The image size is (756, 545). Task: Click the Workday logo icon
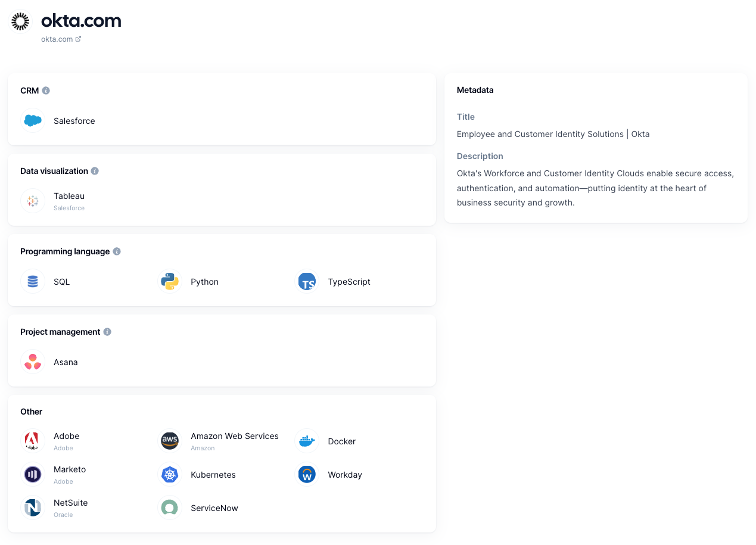(x=307, y=475)
